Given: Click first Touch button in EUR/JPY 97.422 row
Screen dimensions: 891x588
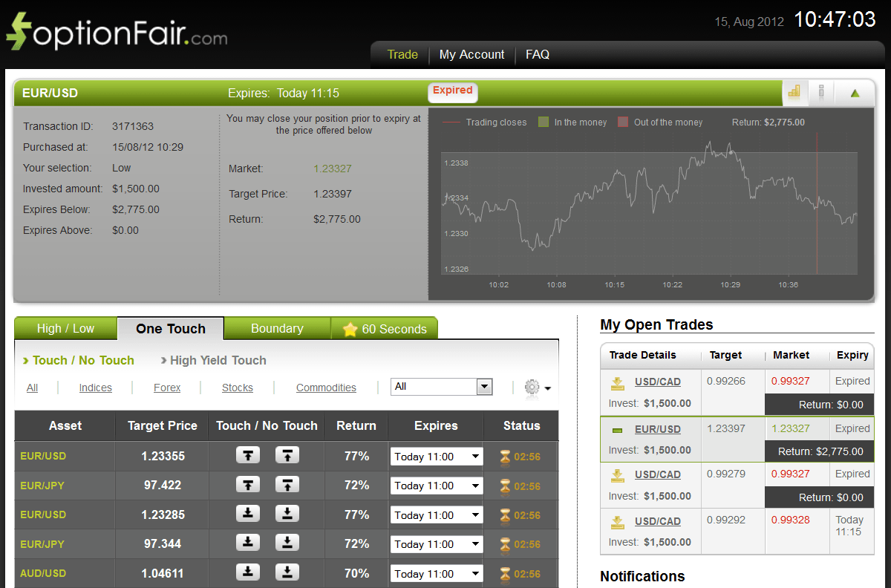Looking at the screenshot, I should [x=248, y=485].
